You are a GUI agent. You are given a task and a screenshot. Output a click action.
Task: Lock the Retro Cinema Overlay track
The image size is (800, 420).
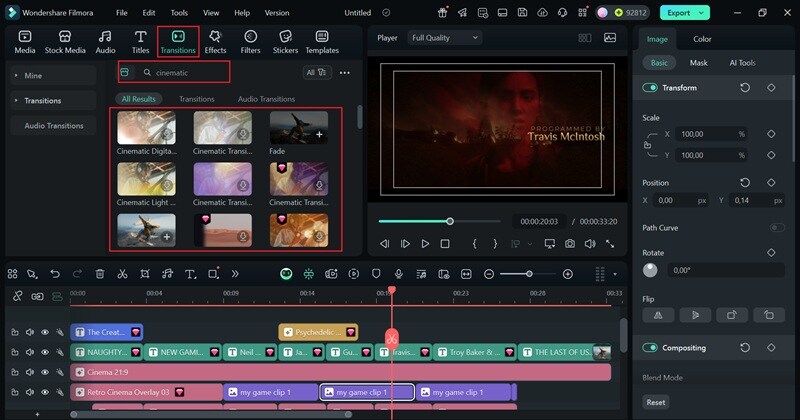(15, 392)
